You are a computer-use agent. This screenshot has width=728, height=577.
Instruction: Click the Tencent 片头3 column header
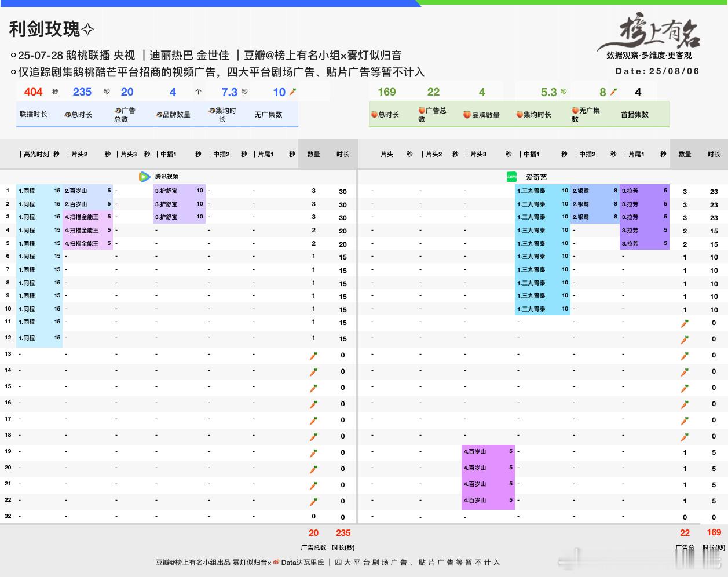(x=129, y=154)
